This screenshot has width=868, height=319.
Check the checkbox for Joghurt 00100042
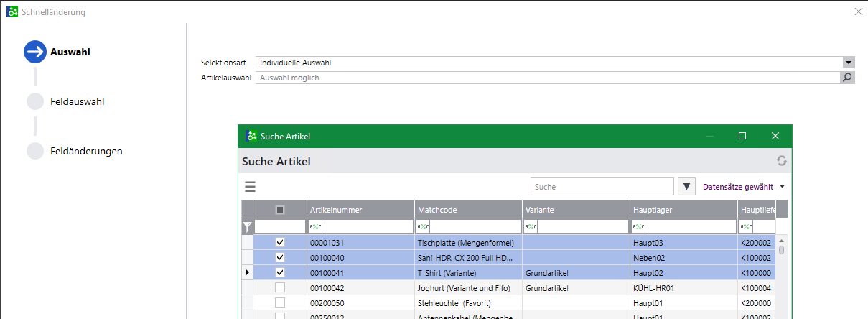tap(280, 287)
